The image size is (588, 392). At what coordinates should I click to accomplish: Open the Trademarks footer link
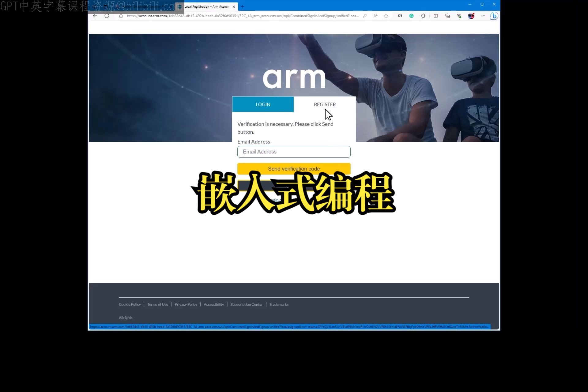coord(279,304)
